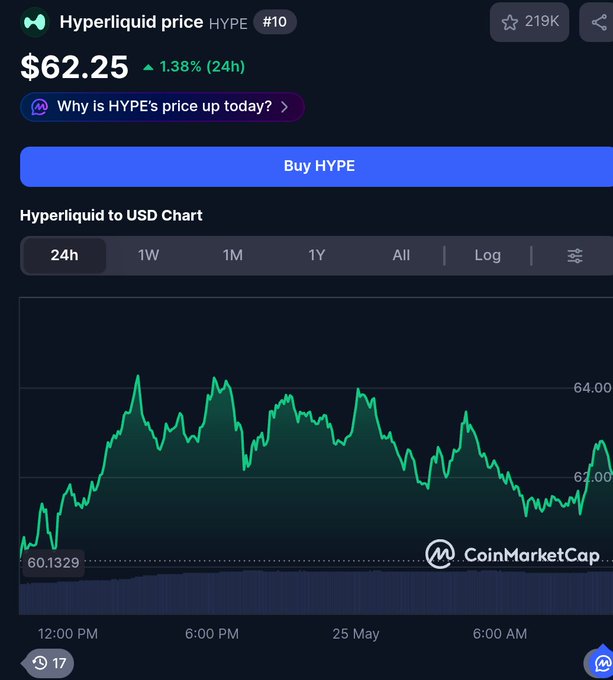The image size is (613, 680).
Task: Click the 25 May date axis label
Action: tap(356, 634)
